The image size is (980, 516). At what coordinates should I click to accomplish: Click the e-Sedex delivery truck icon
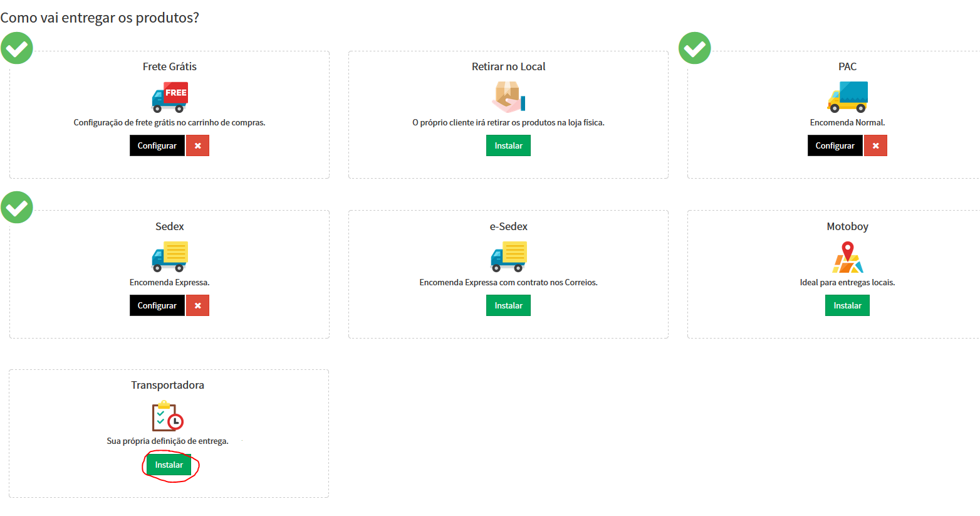click(x=509, y=257)
